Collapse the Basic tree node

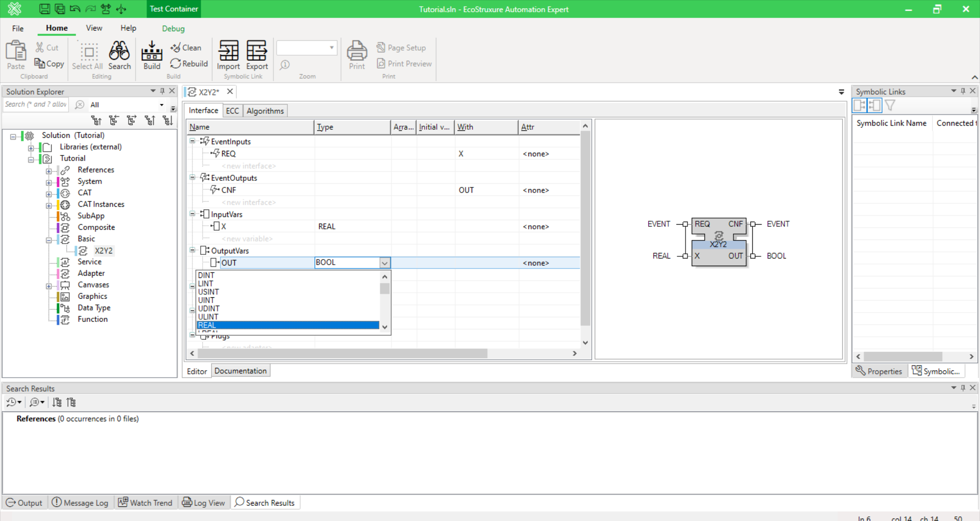click(49, 240)
